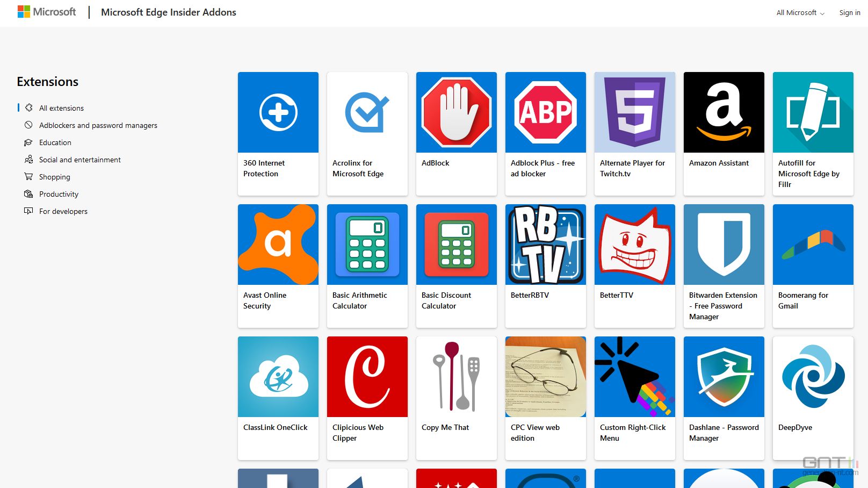Click the Dashlane - Password Manager title
The width and height of the screenshot is (868, 488).
[x=724, y=433]
